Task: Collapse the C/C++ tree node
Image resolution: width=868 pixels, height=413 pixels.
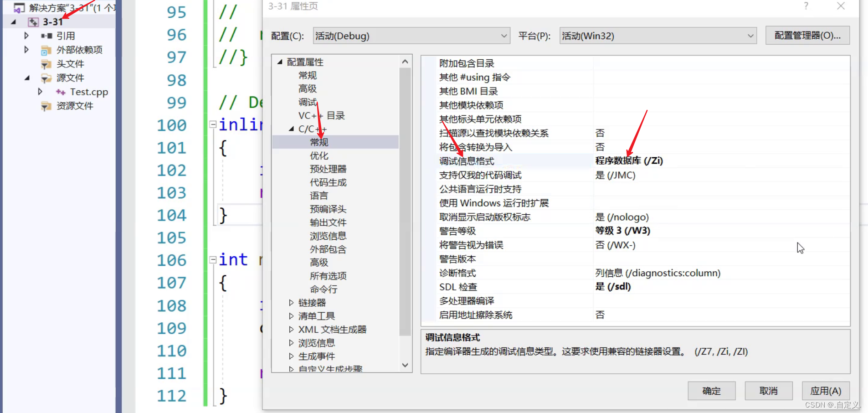Action: pos(291,129)
